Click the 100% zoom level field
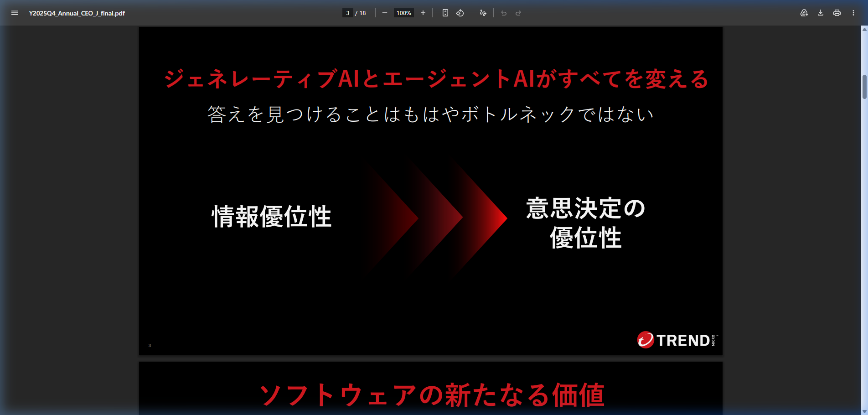The width and height of the screenshot is (868, 415). [x=403, y=13]
